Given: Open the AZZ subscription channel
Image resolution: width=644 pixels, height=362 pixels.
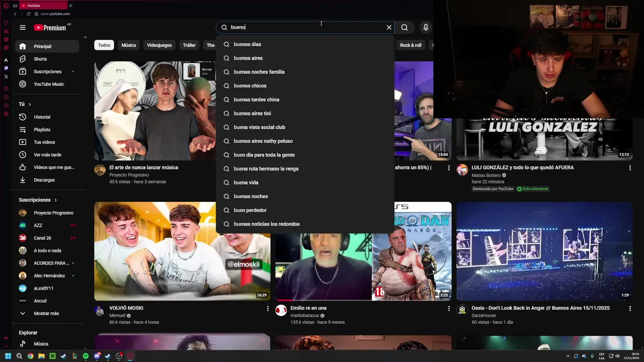Looking at the screenshot, I should (47, 225).
